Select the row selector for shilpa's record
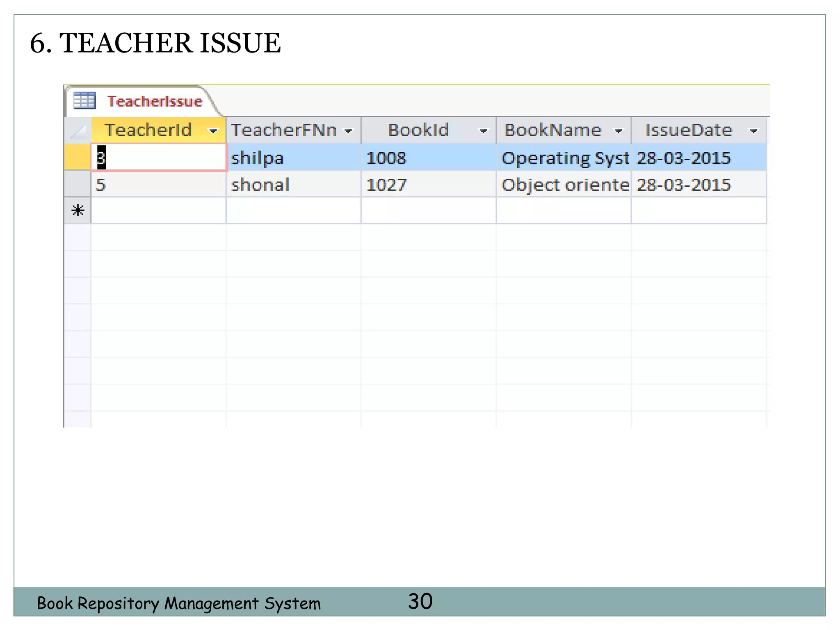The width and height of the screenshot is (840, 630). point(78,157)
